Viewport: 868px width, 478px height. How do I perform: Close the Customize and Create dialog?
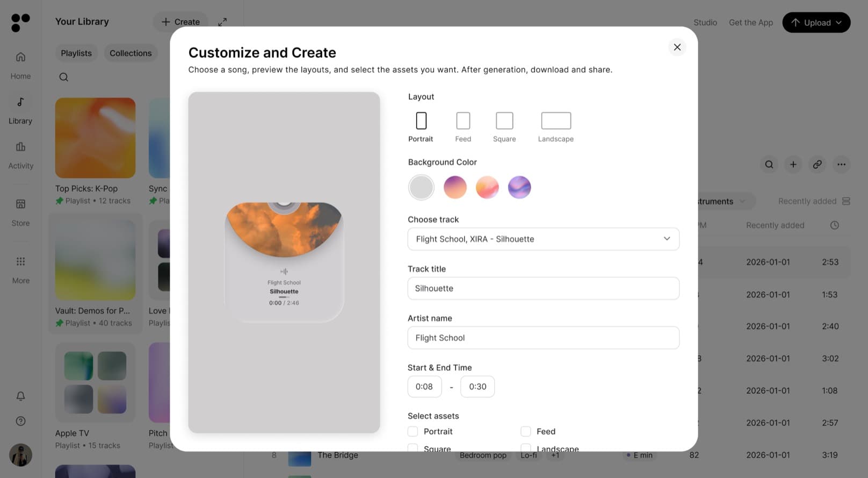(x=677, y=47)
